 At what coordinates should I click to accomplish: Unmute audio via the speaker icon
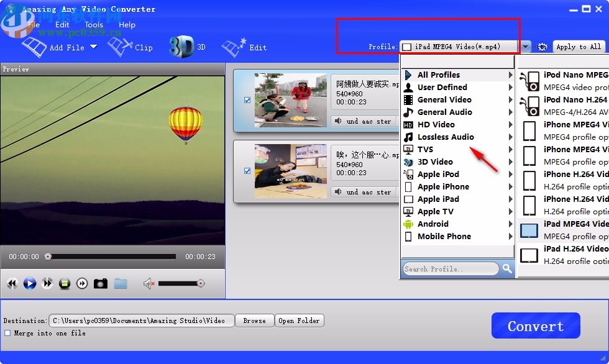pyautogui.click(x=149, y=283)
